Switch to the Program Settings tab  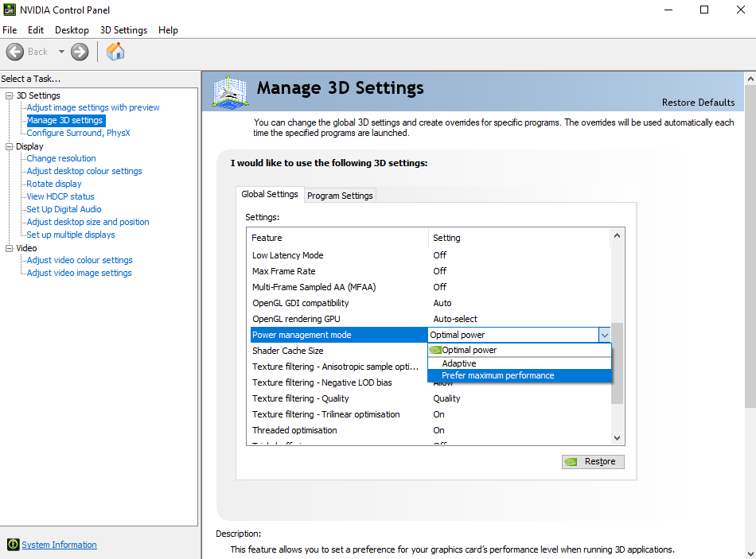(340, 196)
